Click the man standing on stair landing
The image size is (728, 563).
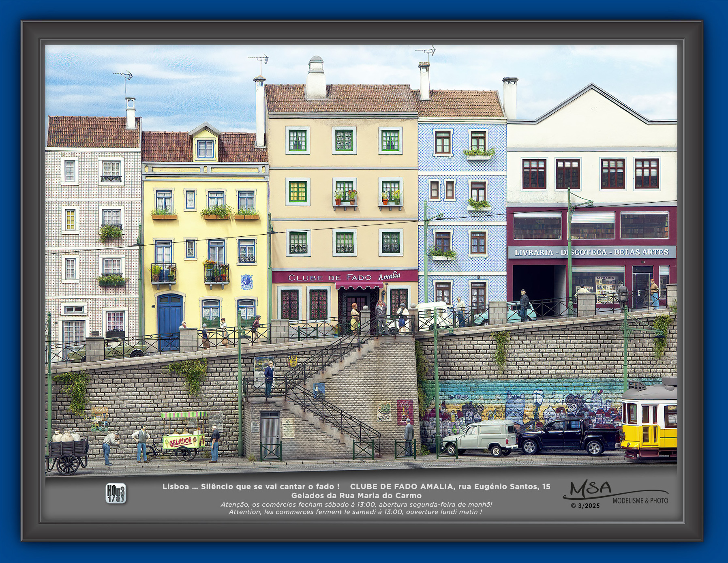pyautogui.click(x=269, y=379)
